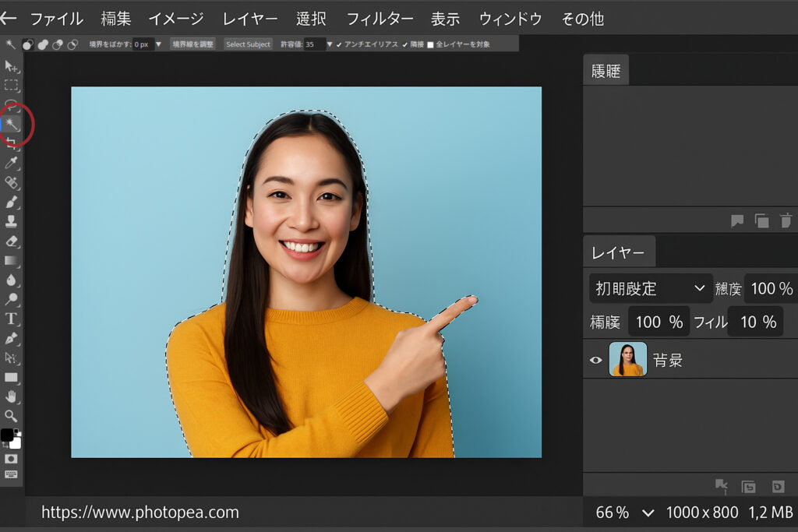Select the Eyedropper tool
The image size is (798, 532).
(x=12, y=163)
